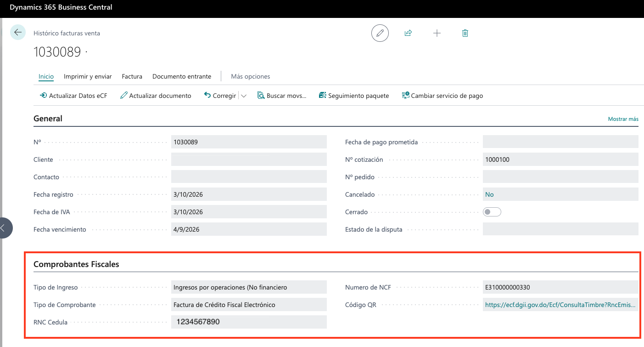Click the Mostrar más link

point(623,119)
